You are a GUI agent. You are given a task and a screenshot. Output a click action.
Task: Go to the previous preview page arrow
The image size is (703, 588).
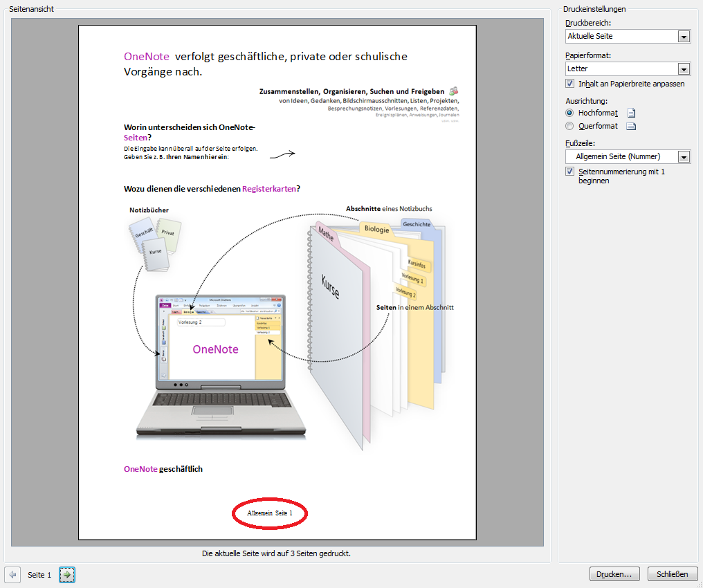tap(12, 575)
